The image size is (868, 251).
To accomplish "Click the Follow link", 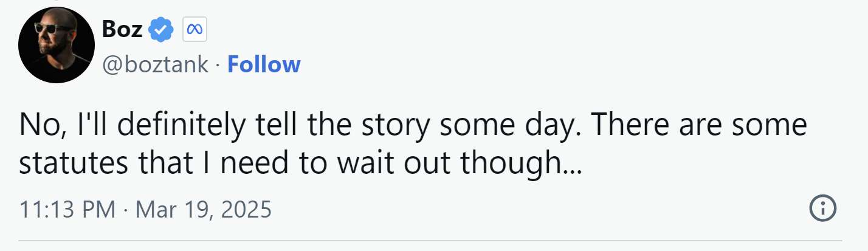I will tap(264, 64).
